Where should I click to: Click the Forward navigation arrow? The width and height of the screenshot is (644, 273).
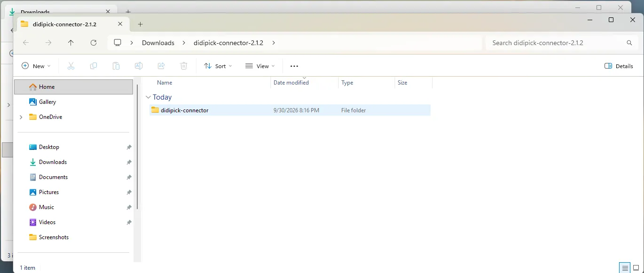[x=48, y=43]
